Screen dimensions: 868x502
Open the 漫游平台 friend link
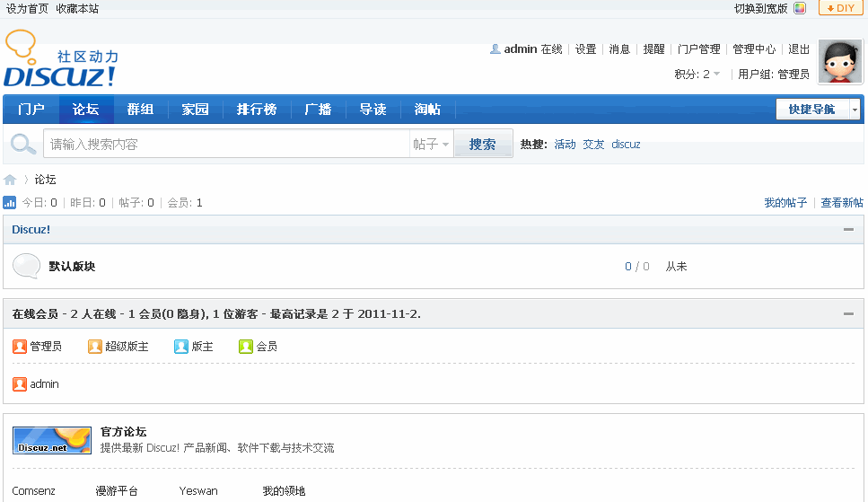coord(117,491)
